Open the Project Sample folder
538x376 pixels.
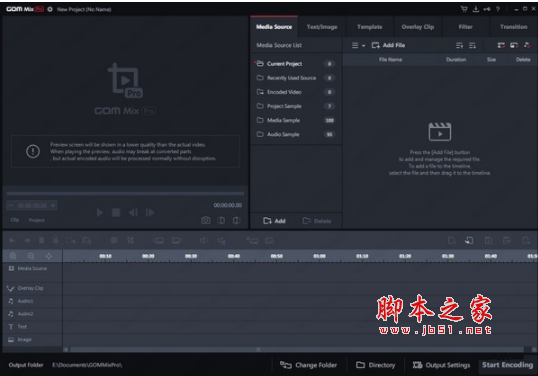[x=296, y=106]
